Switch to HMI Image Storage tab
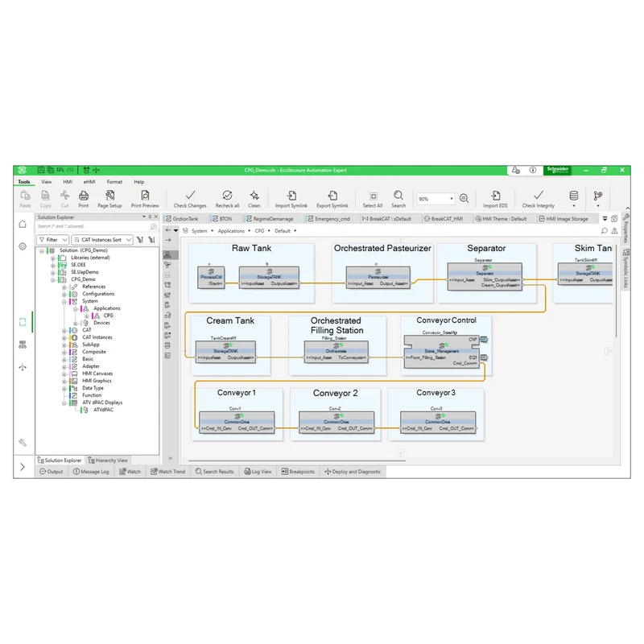 pos(563,219)
